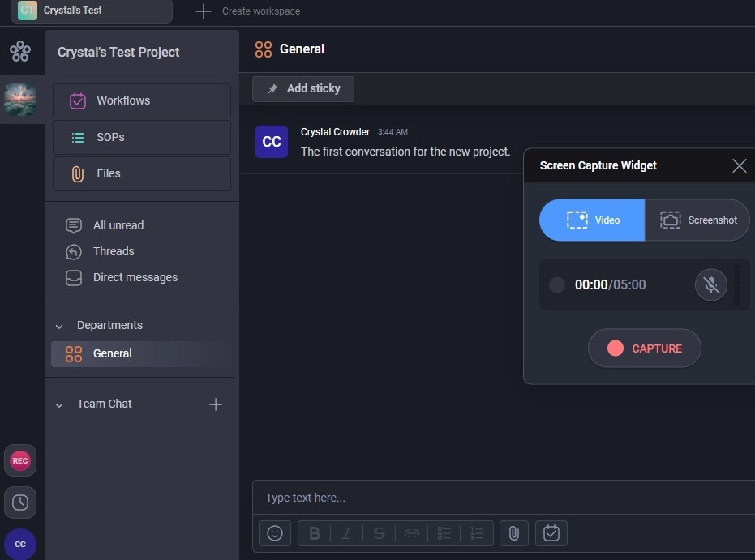Click the apps grid icon at top left
The width and height of the screenshot is (755, 560).
(x=20, y=51)
